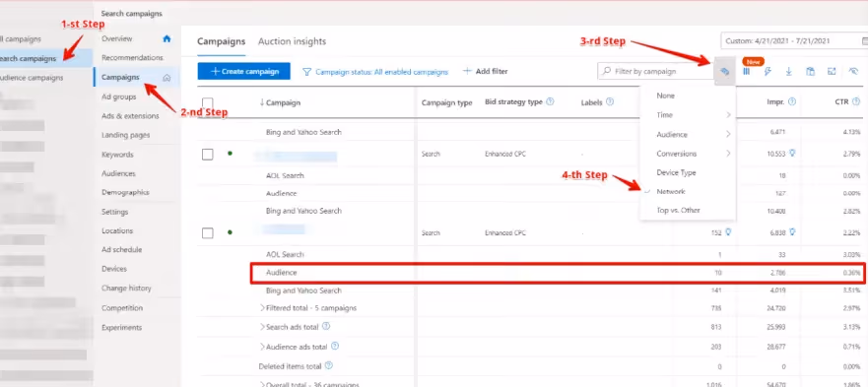868x387 pixels.
Task: Switch to the Campaigns tab above the table
Action: tap(221, 41)
